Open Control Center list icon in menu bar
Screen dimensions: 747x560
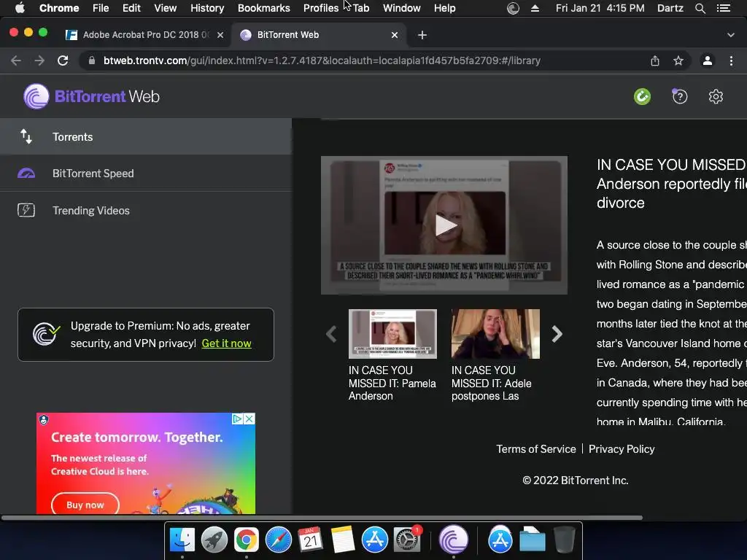click(724, 8)
